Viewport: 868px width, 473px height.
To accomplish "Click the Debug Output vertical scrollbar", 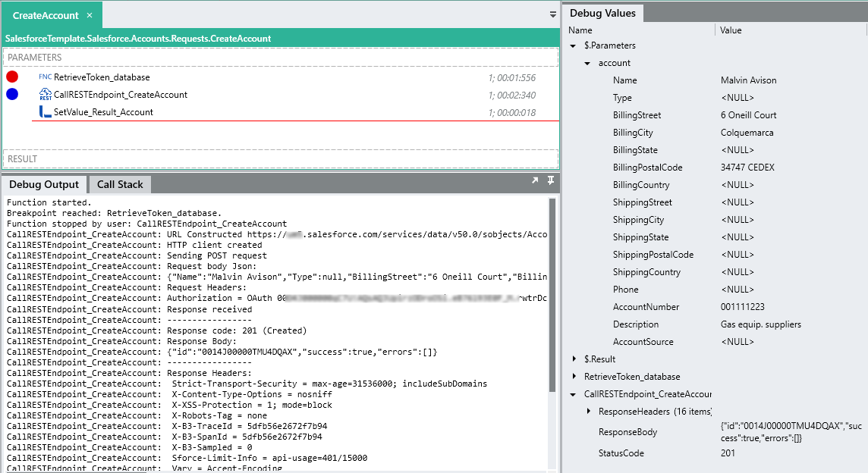I will (552, 296).
